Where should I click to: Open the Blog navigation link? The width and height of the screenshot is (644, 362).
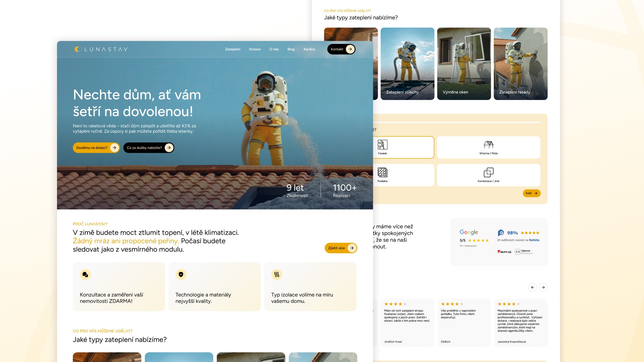(291, 49)
